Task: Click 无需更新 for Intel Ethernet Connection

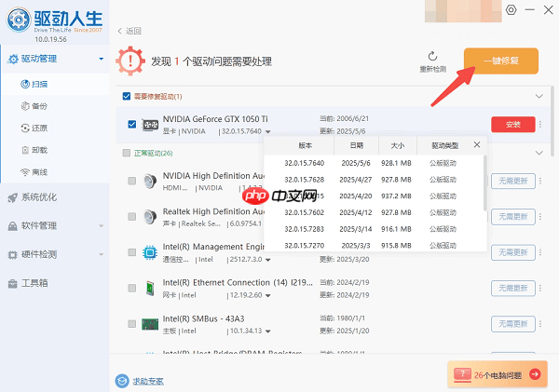Action: 513,289
